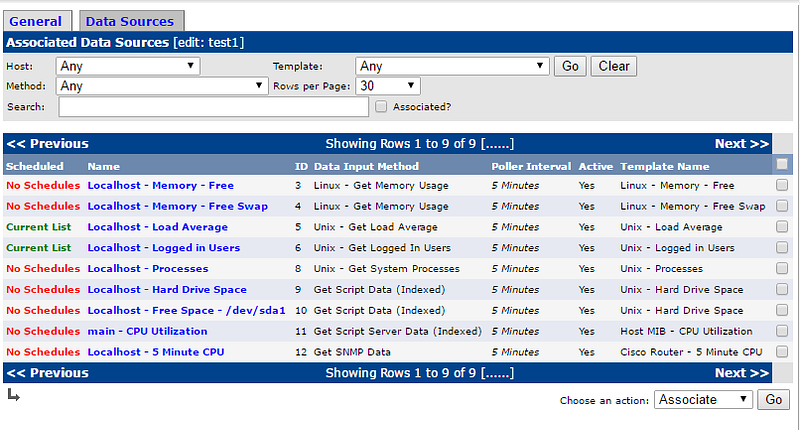This screenshot has height=430, width=800.
Task: Click top Next >> pagination link
Action: point(742,144)
